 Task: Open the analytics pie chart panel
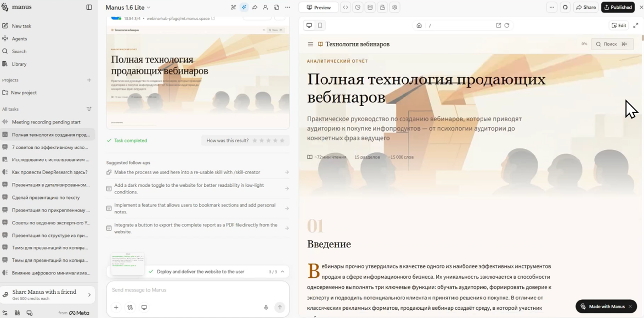pyautogui.click(x=358, y=7)
